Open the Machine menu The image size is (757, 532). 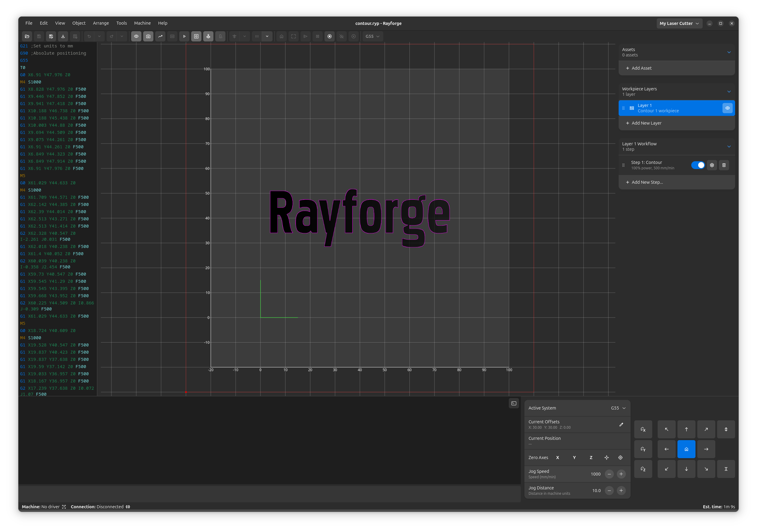(x=142, y=23)
